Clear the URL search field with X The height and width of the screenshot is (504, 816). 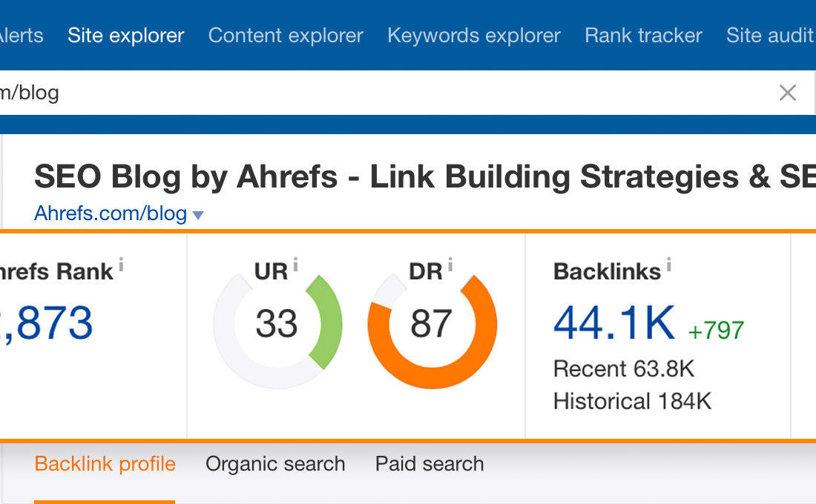click(x=787, y=93)
